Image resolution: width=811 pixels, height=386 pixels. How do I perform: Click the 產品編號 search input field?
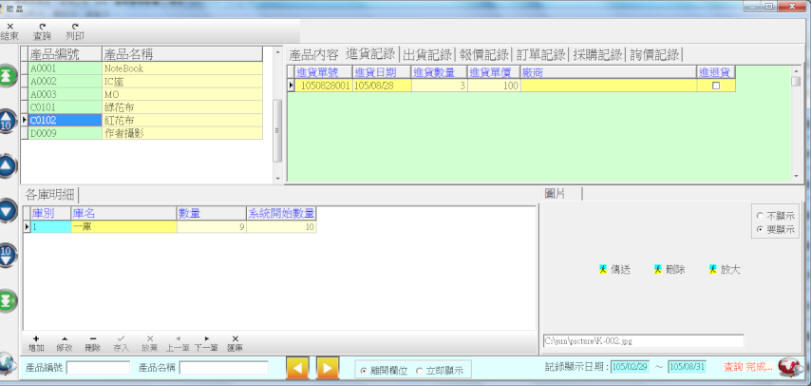pos(98,368)
